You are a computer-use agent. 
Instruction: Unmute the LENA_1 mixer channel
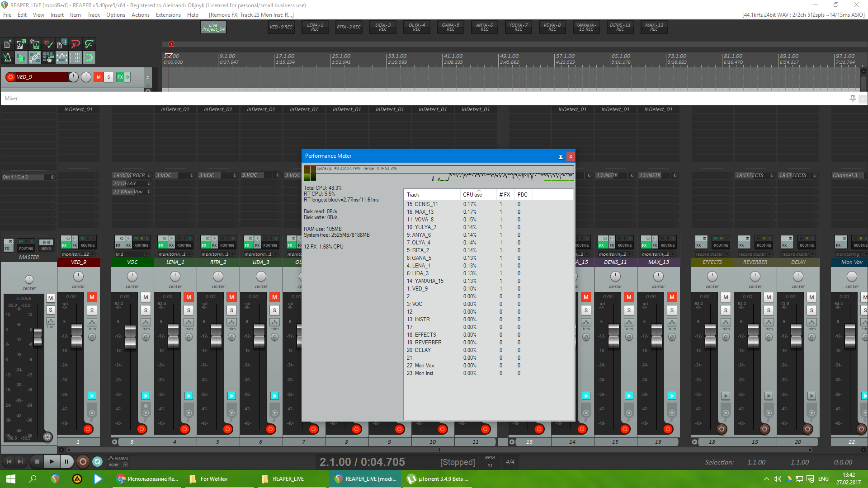189,297
